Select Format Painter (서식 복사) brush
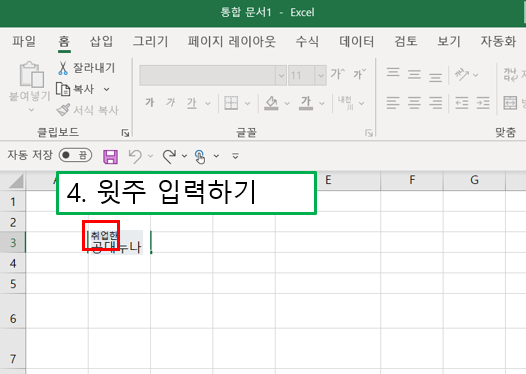 coord(63,110)
